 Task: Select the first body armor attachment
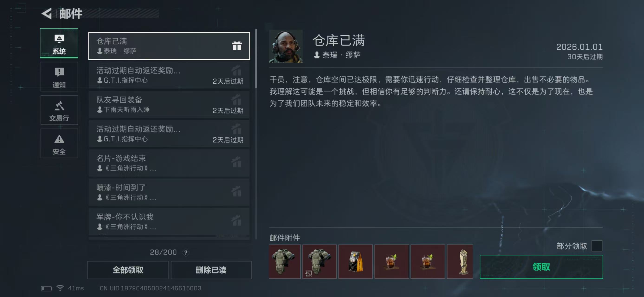point(284,261)
